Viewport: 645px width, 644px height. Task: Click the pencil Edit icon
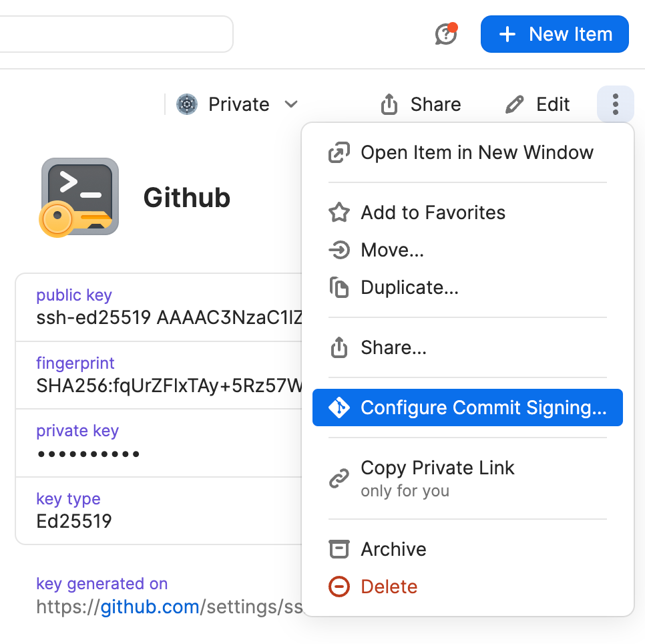click(513, 104)
